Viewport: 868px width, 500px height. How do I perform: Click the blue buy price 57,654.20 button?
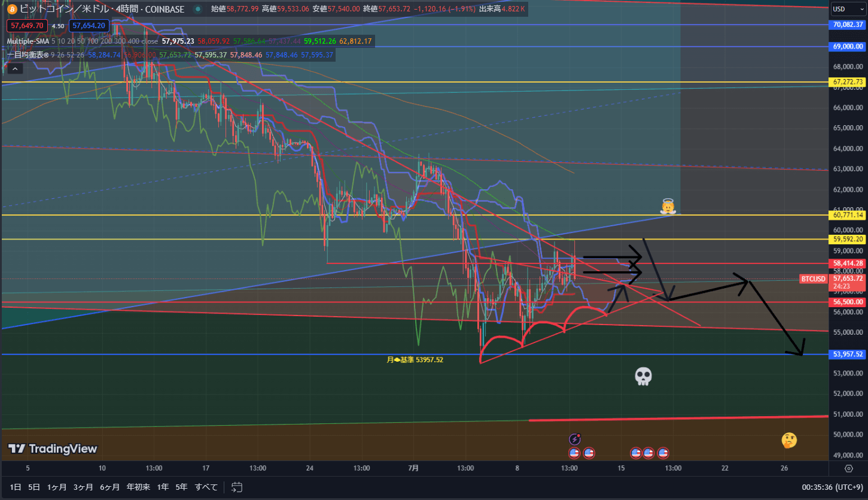(x=89, y=26)
